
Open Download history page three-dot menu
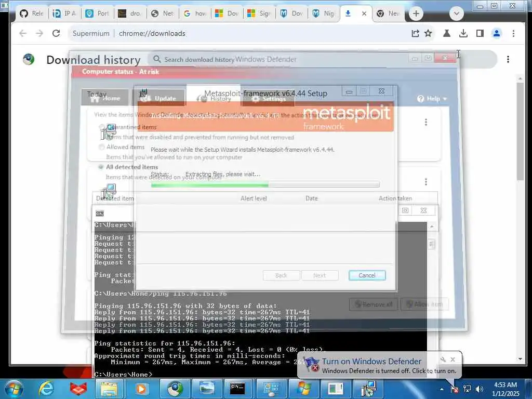click(508, 59)
